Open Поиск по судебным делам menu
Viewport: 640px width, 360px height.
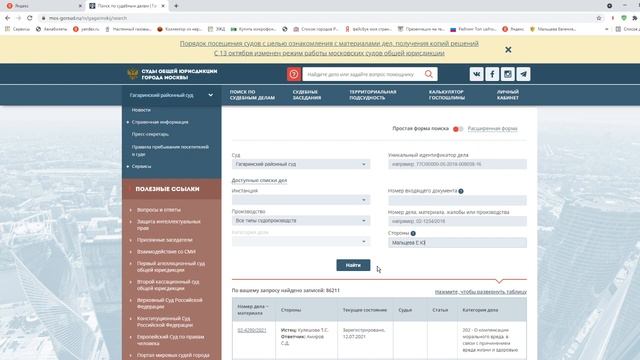point(252,95)
